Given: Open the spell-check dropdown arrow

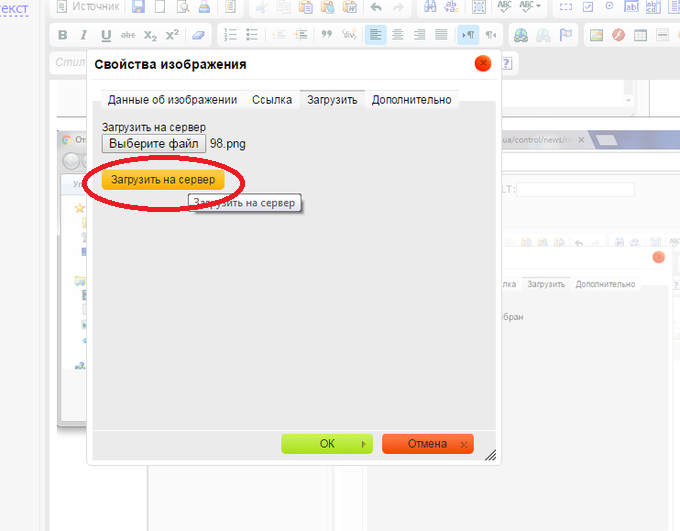Looking at the screenshot, I should coord(539,7).
